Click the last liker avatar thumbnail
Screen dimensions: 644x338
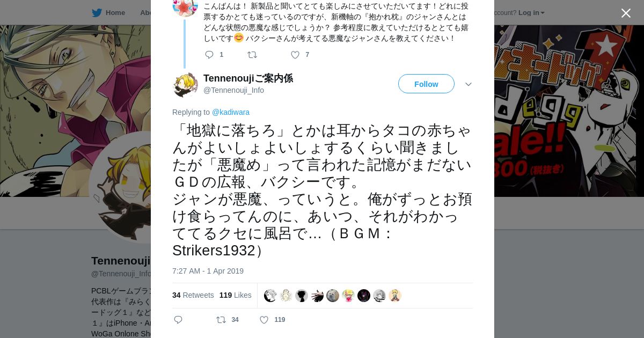pos(395,296)
